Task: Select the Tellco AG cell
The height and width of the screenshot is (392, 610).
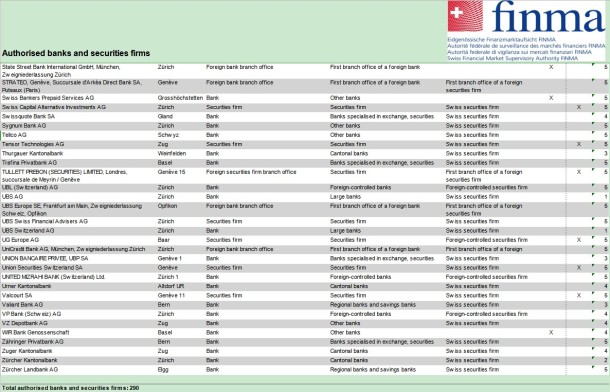Action: point(14,135)
